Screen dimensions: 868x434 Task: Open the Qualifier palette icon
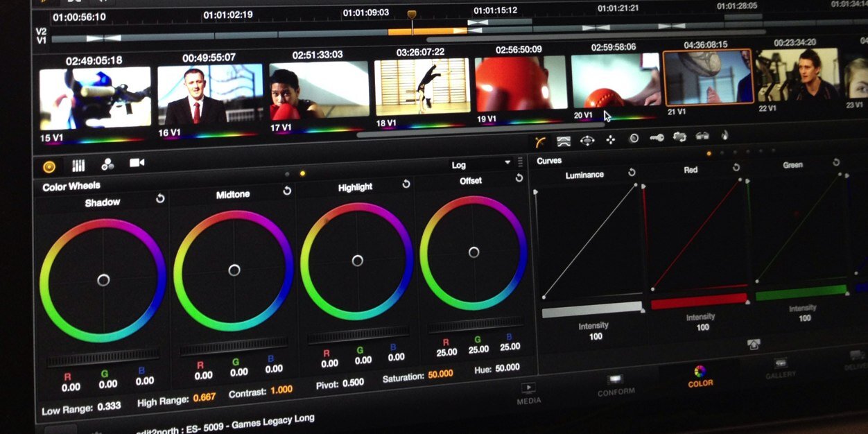tap(564, 141)
